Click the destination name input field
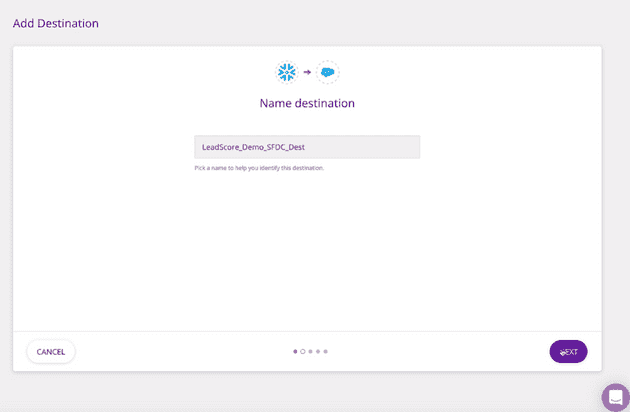Image resolution: width=630 pixels, height=412 pixels. coord(307,147)
